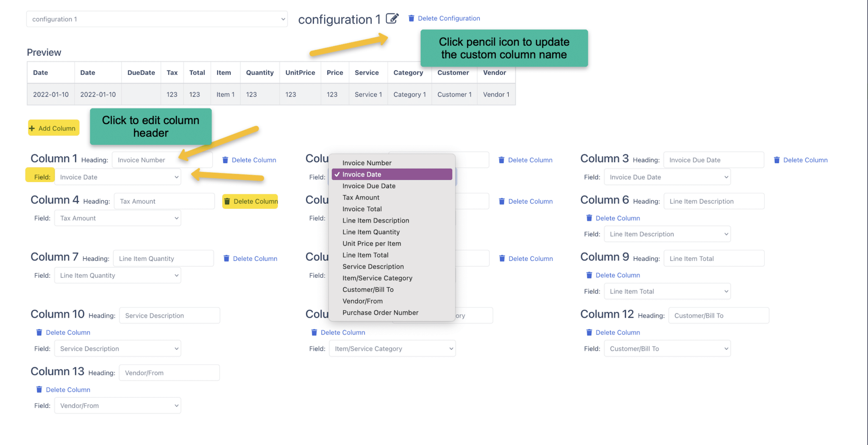
Task: Click pencil icon beside configuration 1 title
Action: coord(392,19)
